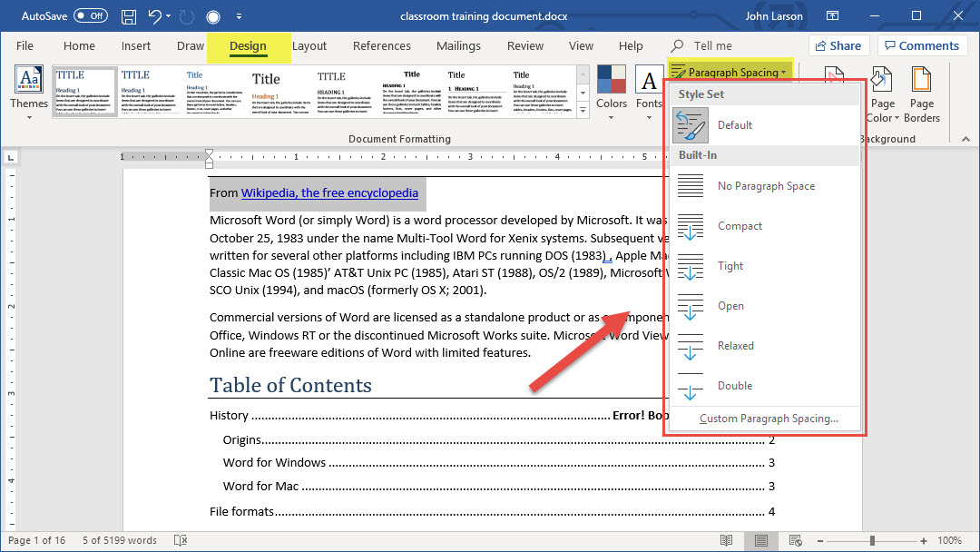Open Page Borders tool
Viewport: 980px width, 552px height.
click(x=921, y=94)
